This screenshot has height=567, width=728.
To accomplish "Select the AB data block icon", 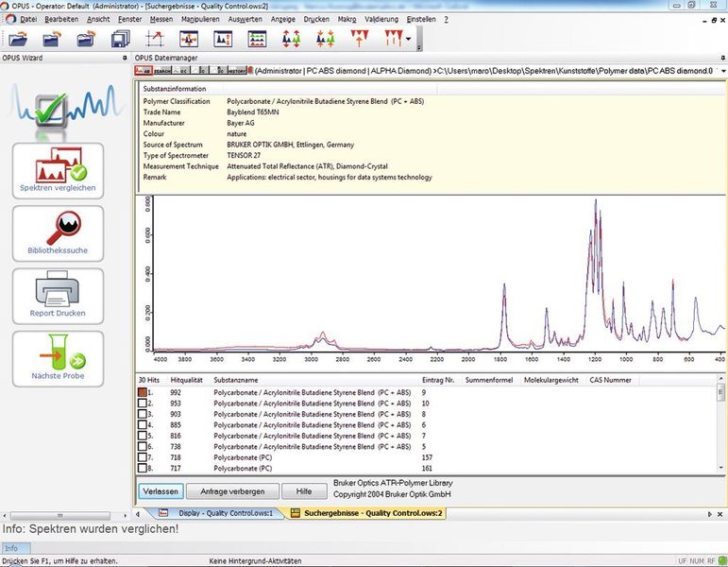I will 144,71.
